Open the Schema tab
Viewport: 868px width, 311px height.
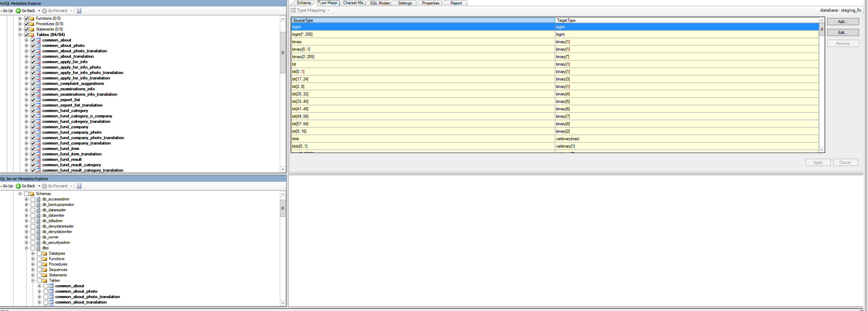[304, 3]
